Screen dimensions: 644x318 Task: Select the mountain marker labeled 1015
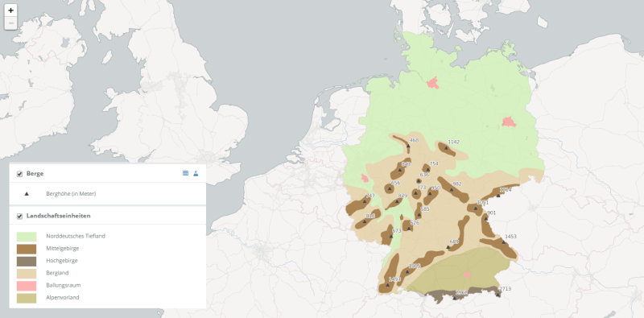(407, 271)
